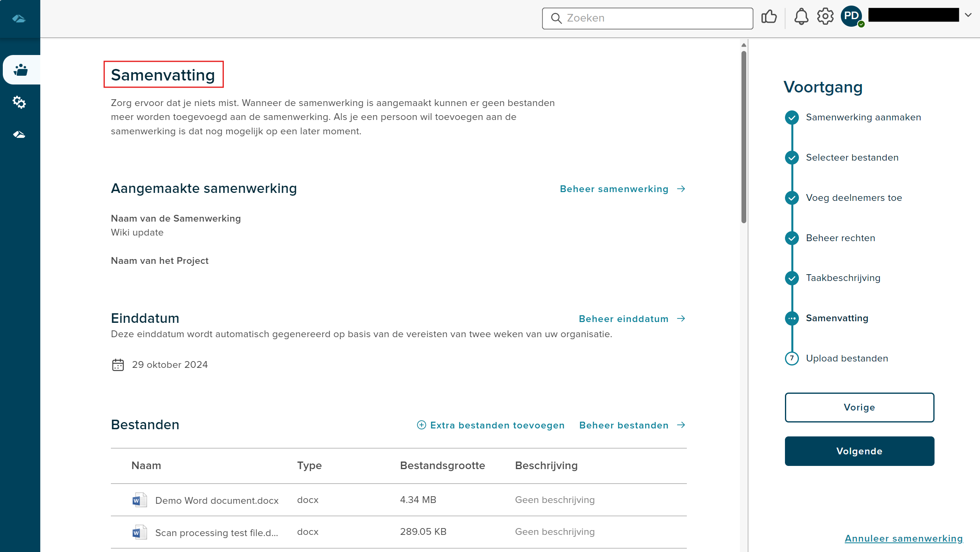Click the arrow icon beside Beheer einddatum
Viewport: 980px width, 552px height.
[681, 318]
